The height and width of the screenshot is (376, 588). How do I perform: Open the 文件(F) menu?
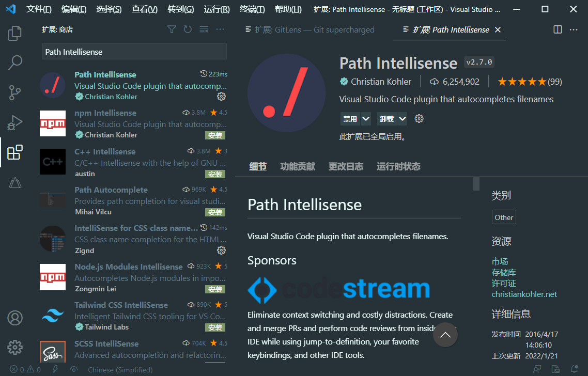click(39, 9)
